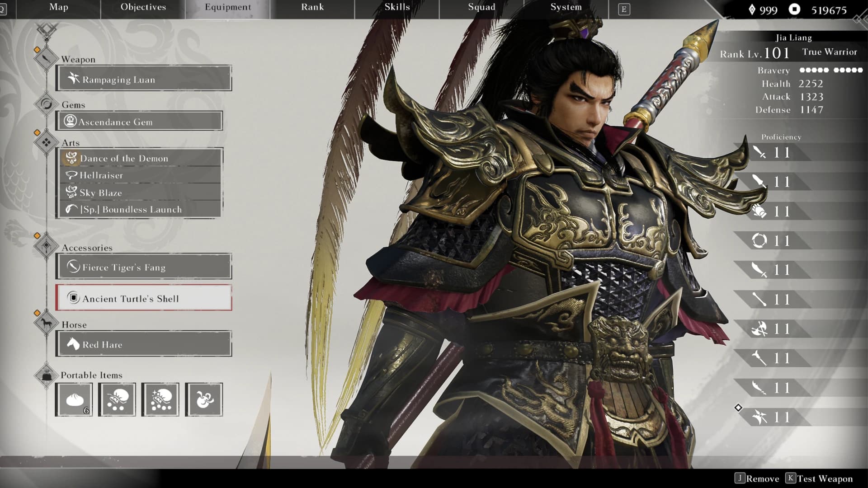Click the Test Weapon button
This screenshot has width=868, height=488.
pyautogui.click(x=819, y=479)
